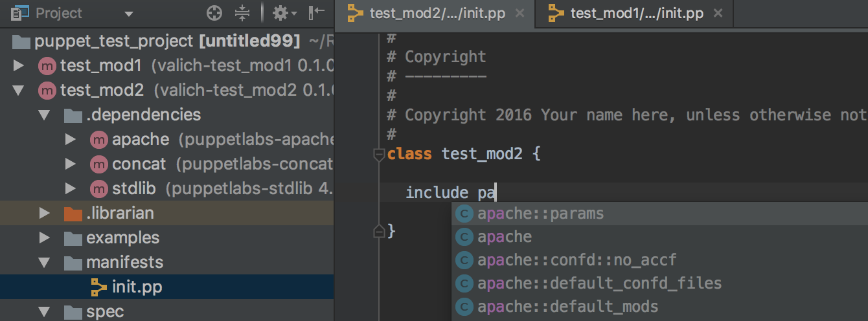868x321 pixels.
Task: Select apache::params from completion list
Action: click(540, 214)
